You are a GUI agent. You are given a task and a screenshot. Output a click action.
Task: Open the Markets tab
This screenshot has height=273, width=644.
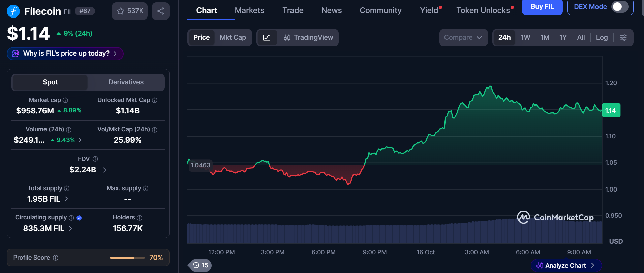[249, 10]
